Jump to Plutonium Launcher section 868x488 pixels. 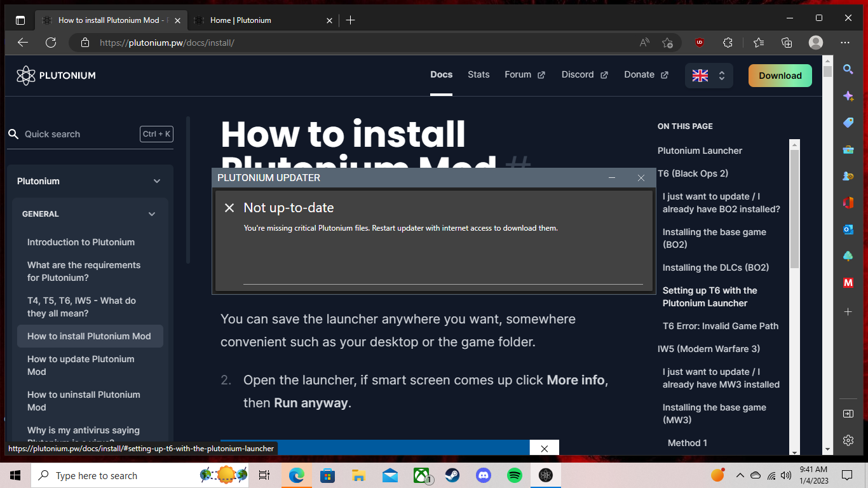click(x=700, y=151)
